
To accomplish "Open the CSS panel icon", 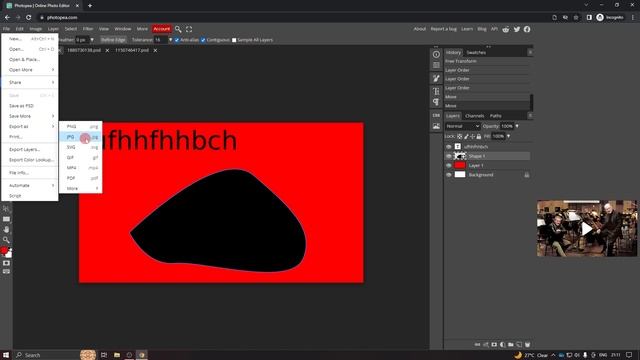I will (x=436, y=116).
